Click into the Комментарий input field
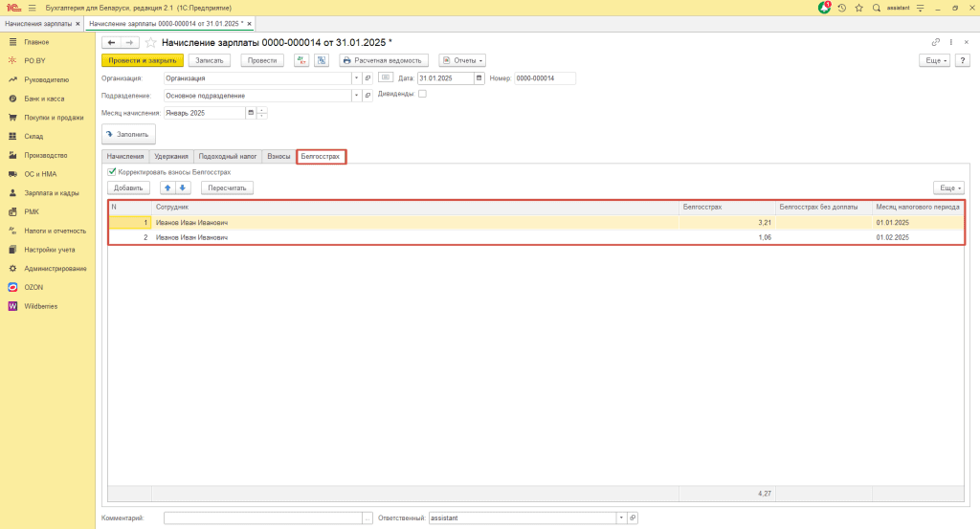The width and height of the screenshot is (980, 529). click(x=262, y=518)
